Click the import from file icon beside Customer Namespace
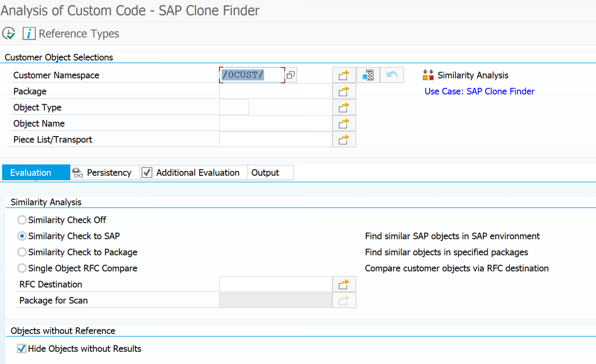The height and width of the screenshot is (364, 596). 368,74
